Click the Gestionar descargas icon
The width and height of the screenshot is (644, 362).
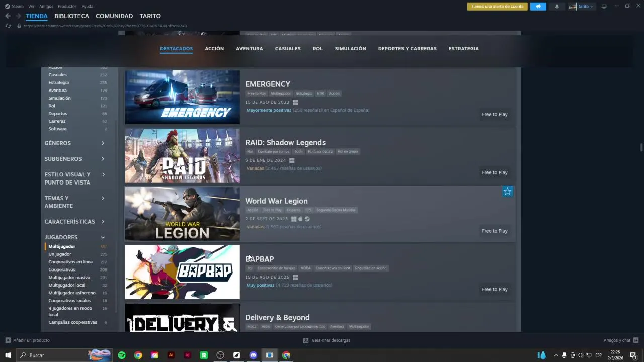coord(306,340)
